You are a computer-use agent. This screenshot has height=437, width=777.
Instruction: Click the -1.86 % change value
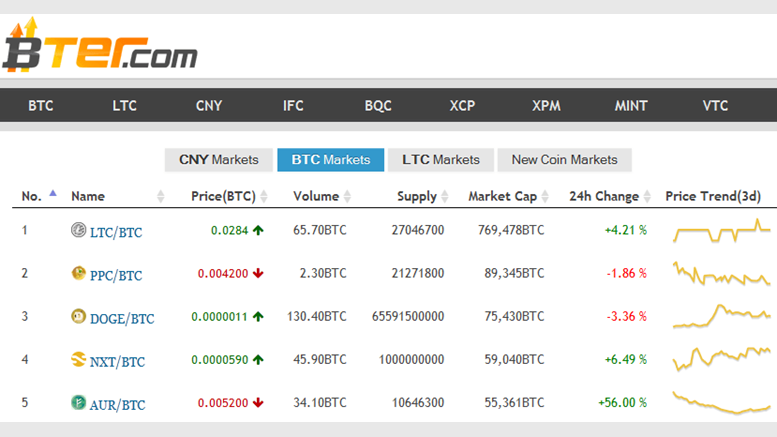[x=627, y=273]
